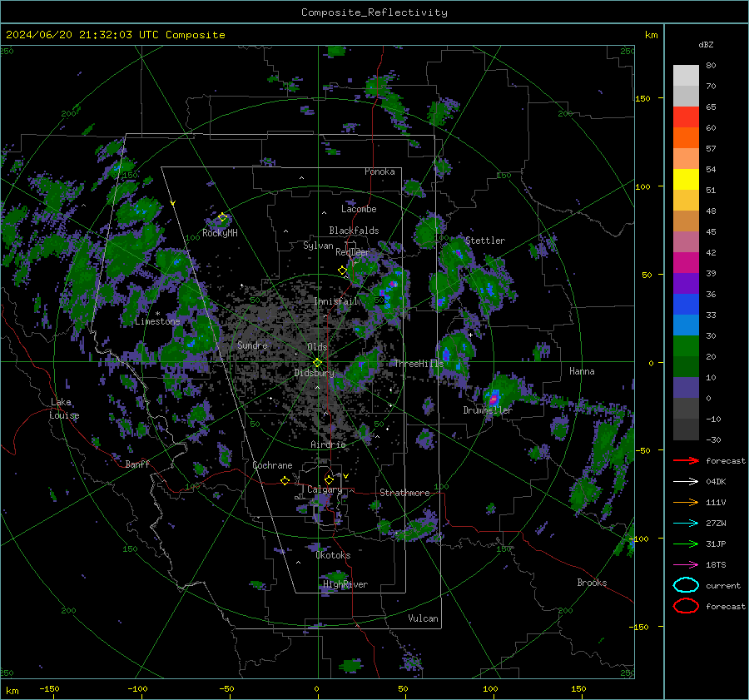Click the ThreeHills label
The width and height of the screenshot is (749, 700).
click(419, 364)
